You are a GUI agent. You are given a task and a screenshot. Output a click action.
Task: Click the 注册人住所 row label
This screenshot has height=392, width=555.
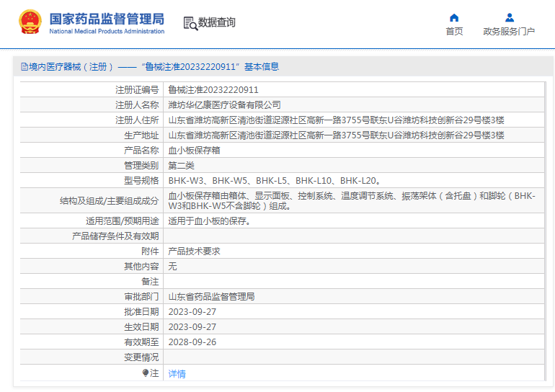coord(137,120)
